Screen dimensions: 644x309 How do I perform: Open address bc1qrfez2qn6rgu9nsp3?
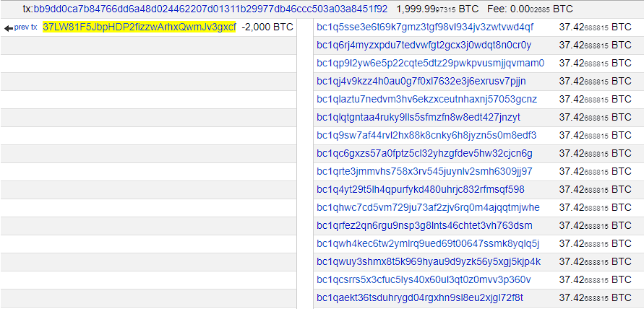coord(424,225)
